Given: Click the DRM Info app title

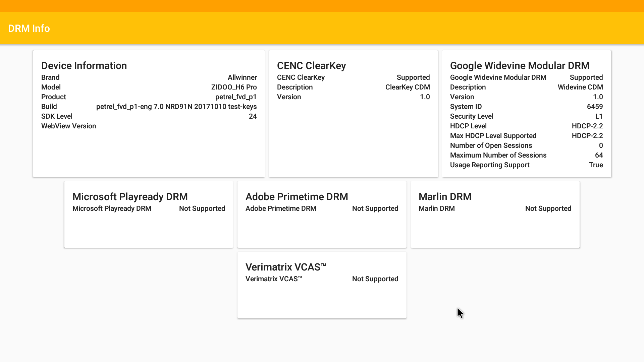Looking at the screenshot, I should pyautogui.click(x=29, y=28).
